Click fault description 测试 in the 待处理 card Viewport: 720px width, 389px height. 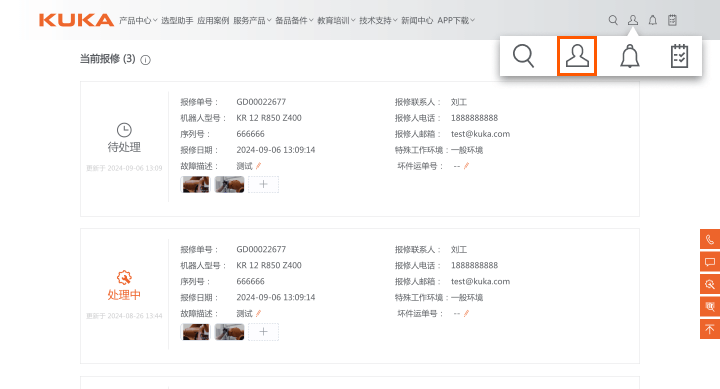tap(244, 166)
